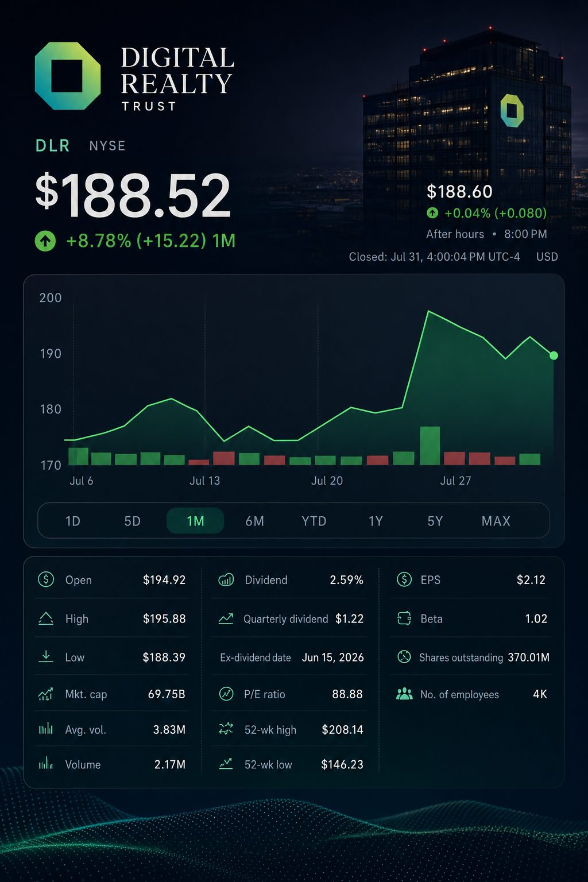
Task: Click the Shares outstanding pie icon
Action: click(404, 656)
